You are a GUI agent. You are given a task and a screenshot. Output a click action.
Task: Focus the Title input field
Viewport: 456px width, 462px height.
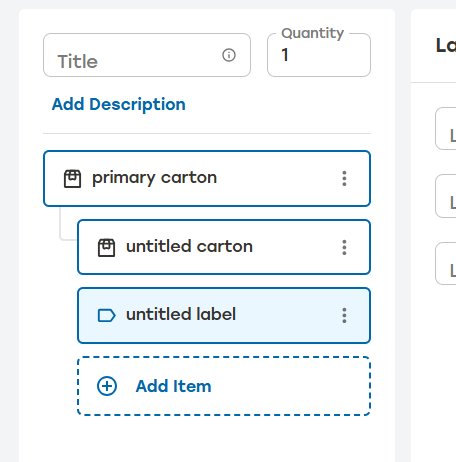point(147,55)
